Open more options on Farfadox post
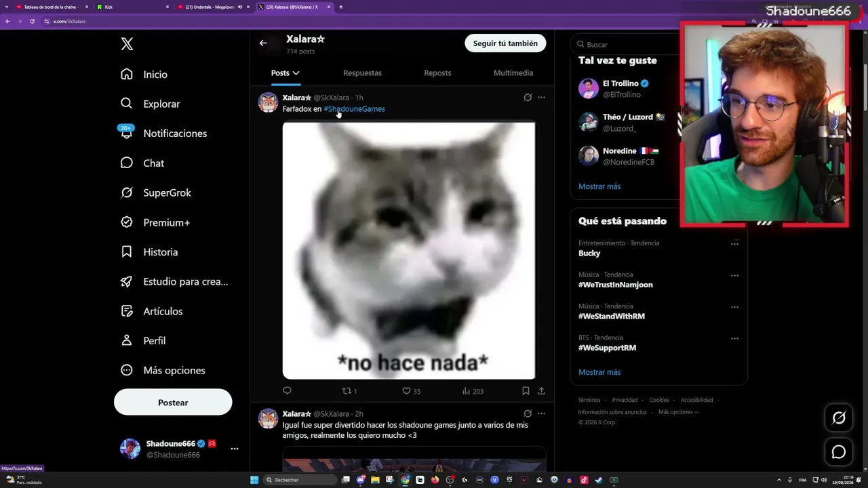Viewport: 868px width, 488px height. point(541,98)
